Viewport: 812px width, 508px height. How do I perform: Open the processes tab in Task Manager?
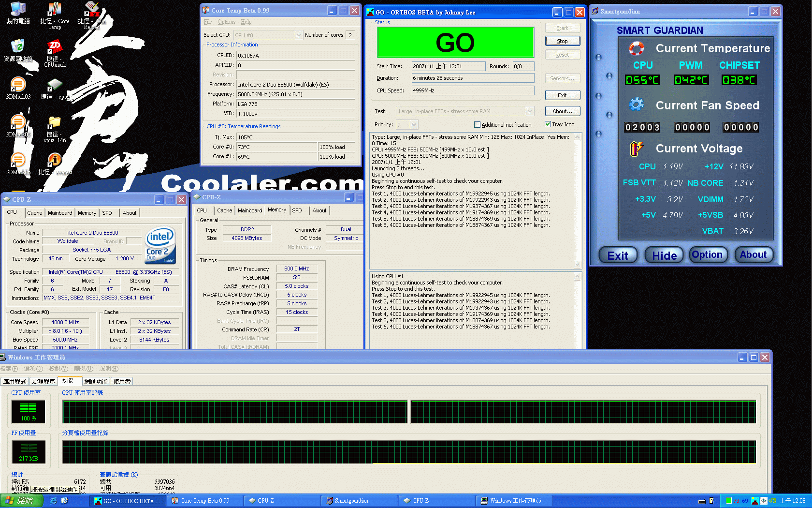click(x=43, y=381)
